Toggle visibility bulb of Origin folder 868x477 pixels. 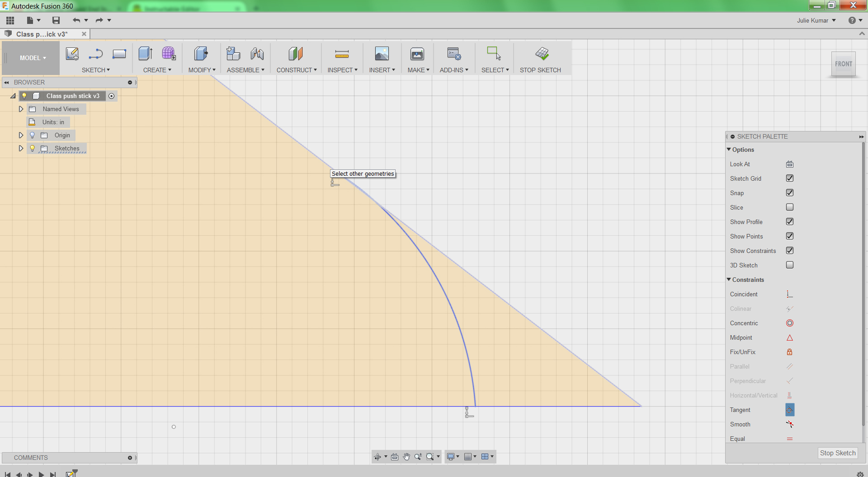tap(32, 135)
